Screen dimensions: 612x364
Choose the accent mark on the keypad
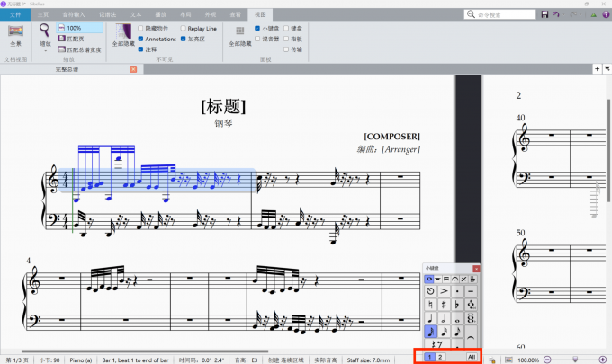pos(445,291)
